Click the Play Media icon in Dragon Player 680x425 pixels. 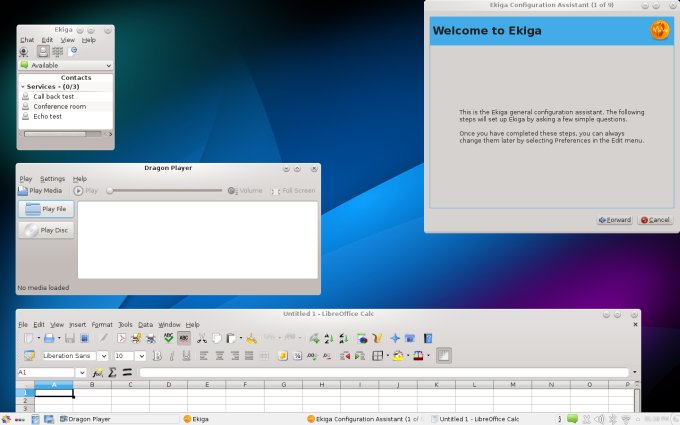click(x=23, y=190)
